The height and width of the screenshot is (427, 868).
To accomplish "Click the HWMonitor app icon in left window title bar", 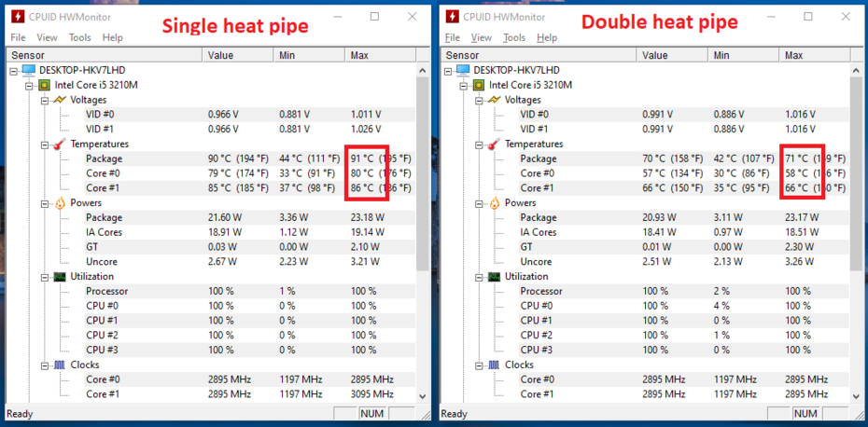I will click(x=18, y=16).
